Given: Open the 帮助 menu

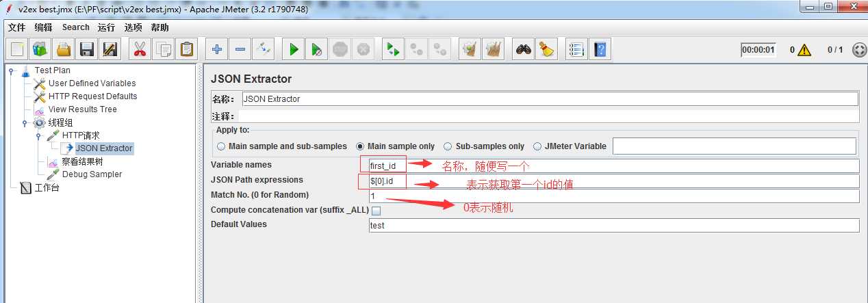Looking at the screenshot, I should [159, 27].
